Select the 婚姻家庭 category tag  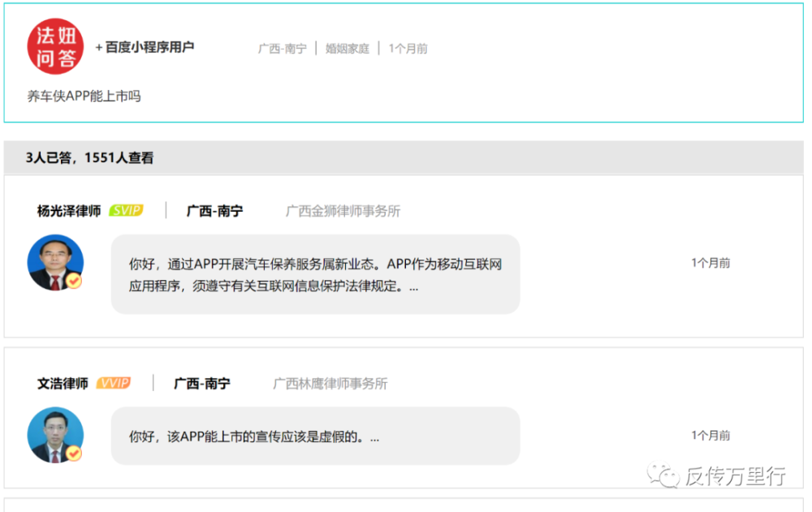pos(347,49)
